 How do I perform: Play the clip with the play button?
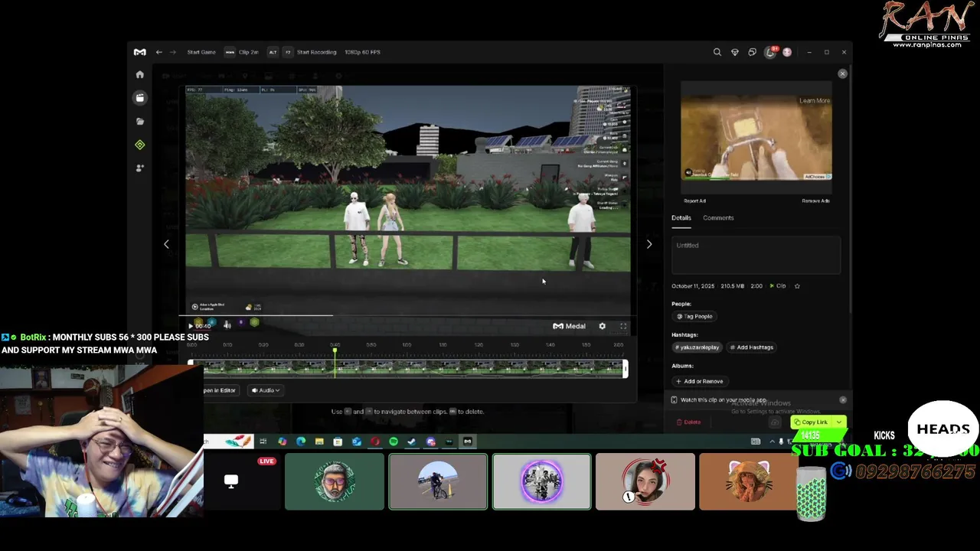[x=191, y=326]
